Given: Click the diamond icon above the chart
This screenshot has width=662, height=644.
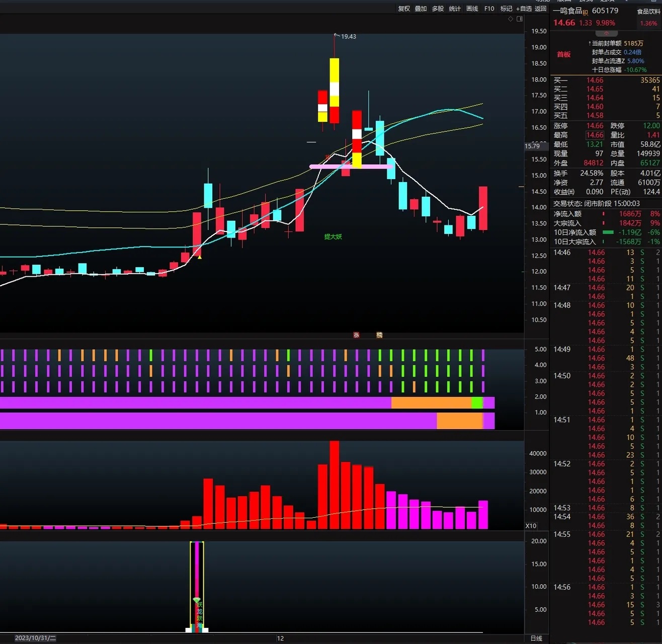Looking at the screenshot, I should pos(511,19).
